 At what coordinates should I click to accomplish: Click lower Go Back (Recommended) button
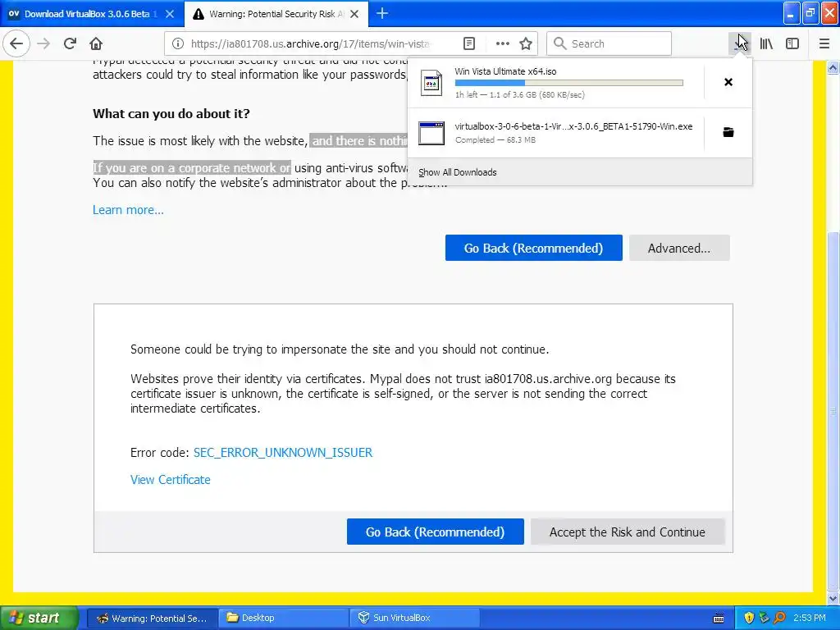435,532
